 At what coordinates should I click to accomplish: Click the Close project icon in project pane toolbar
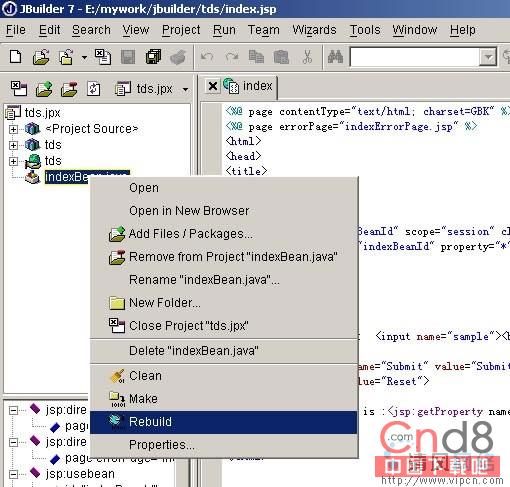click(19, 89)
